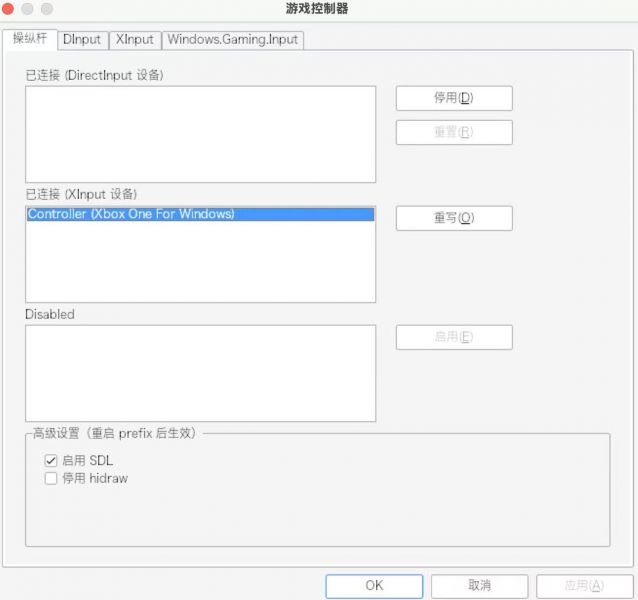The width and height of the screenshot is (638, 600).
Task: Select Controller (Xbox One For Windows) entry
Action: [x=201, y=214]
